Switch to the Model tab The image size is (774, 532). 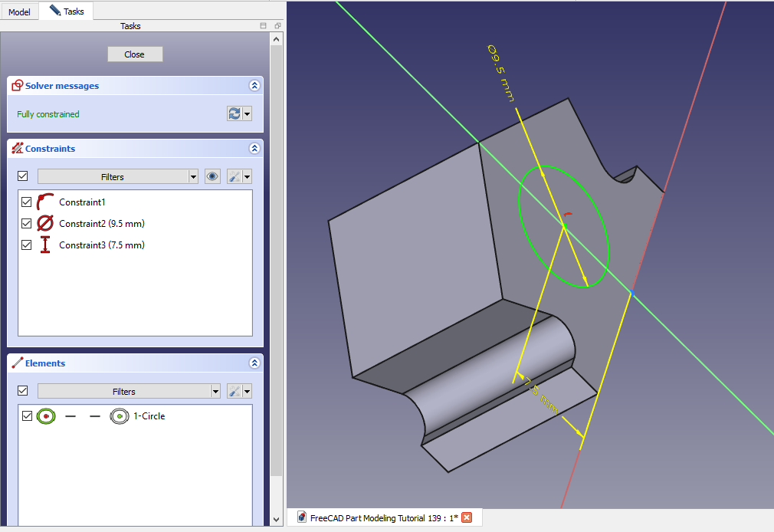tap(19, 11)
